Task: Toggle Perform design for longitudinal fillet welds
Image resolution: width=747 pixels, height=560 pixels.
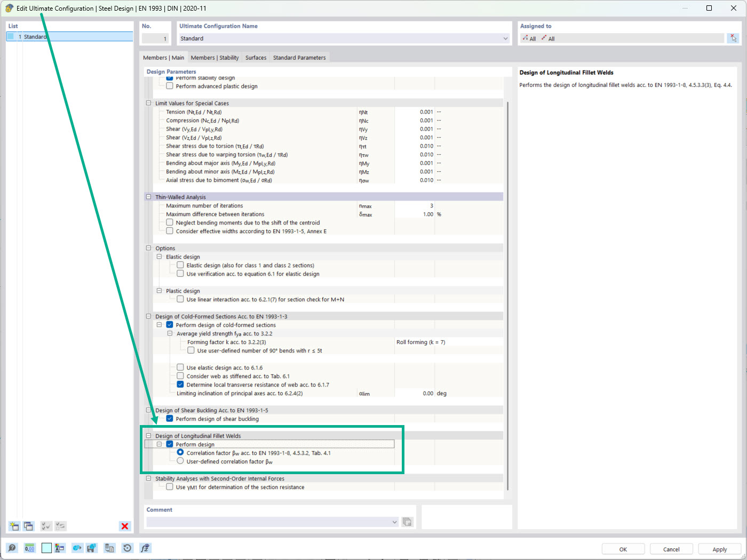Action: point(170,444)
